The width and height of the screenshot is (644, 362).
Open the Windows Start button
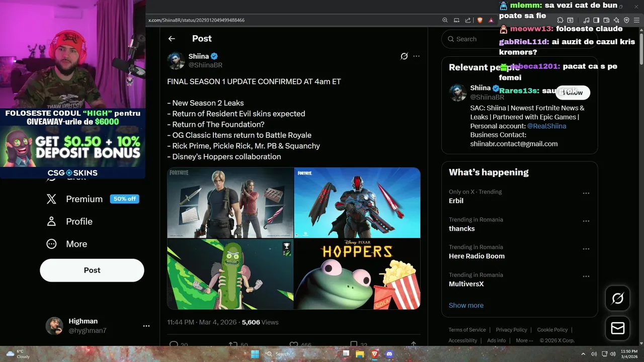tap(255, 354)
